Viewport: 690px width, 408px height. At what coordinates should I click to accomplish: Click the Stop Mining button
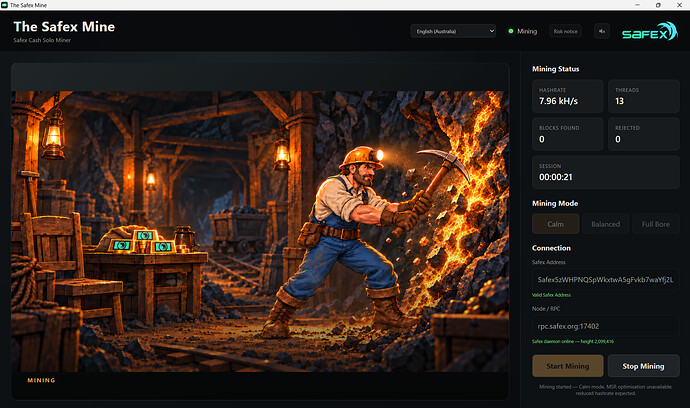(x=643, y=366)
